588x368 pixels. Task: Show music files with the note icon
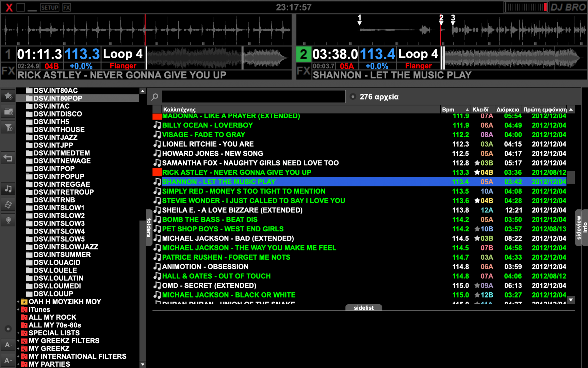(8, 189)
